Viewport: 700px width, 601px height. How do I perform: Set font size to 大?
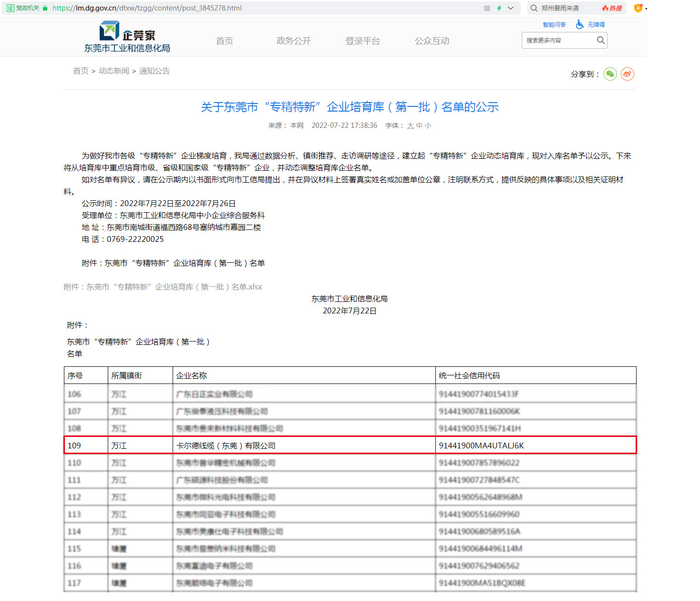click(410, 126)
